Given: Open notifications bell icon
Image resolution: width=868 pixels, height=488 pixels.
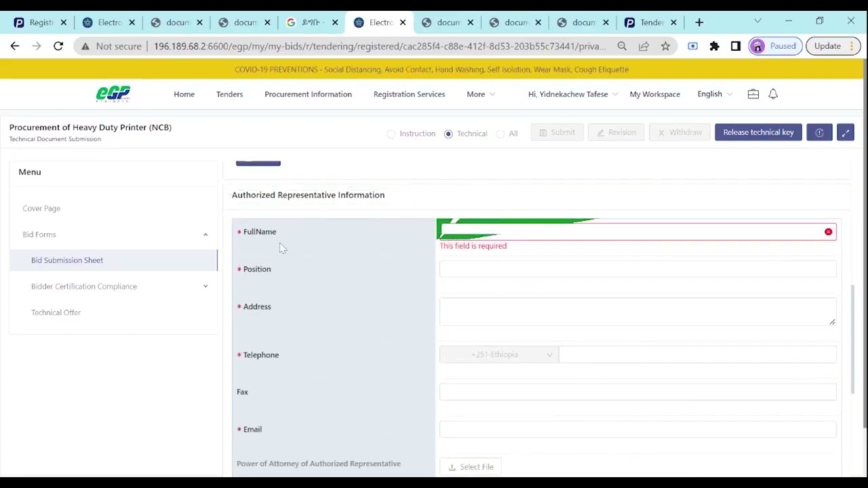Looking at the screenshot, I should tap(773, 94).
